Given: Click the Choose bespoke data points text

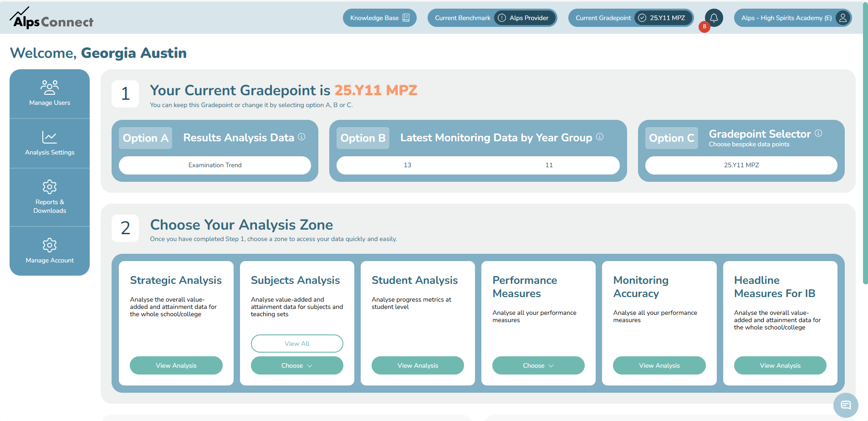Looking at the screenshot, I should pyautogui.click(x=749, y=144).
